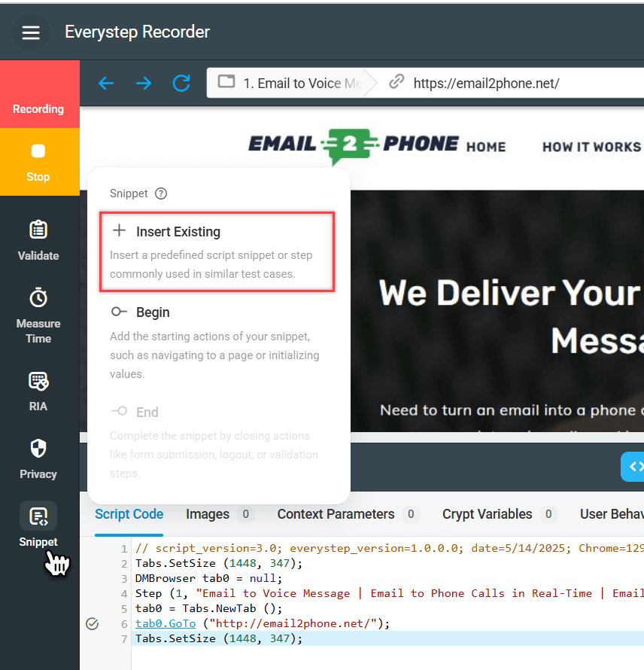Image resolution: width=644 pixels, height=670 pixels.
Task: Open the hamburger menu
Action: 31,32
